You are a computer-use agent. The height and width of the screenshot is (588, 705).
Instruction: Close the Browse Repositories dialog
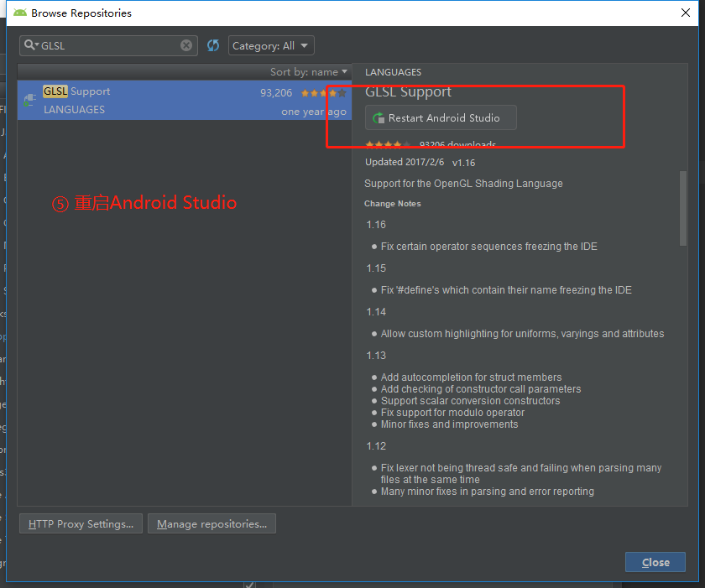(655, 562)
